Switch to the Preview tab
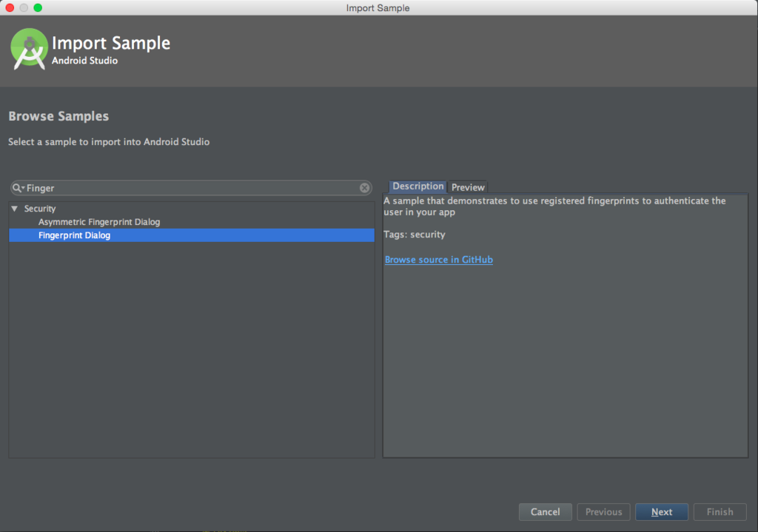 pos(468,187)
